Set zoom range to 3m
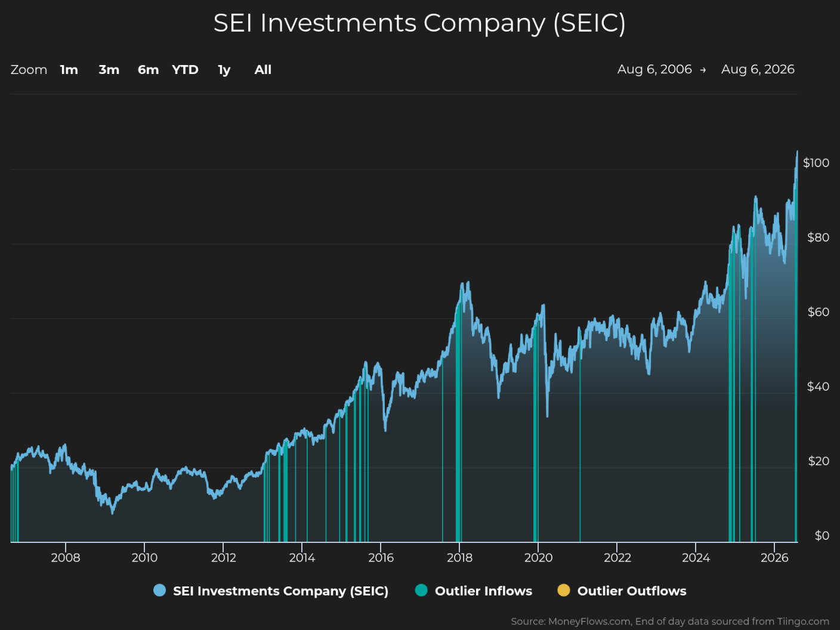The image size is (840, 630). (x=109, y=70)
